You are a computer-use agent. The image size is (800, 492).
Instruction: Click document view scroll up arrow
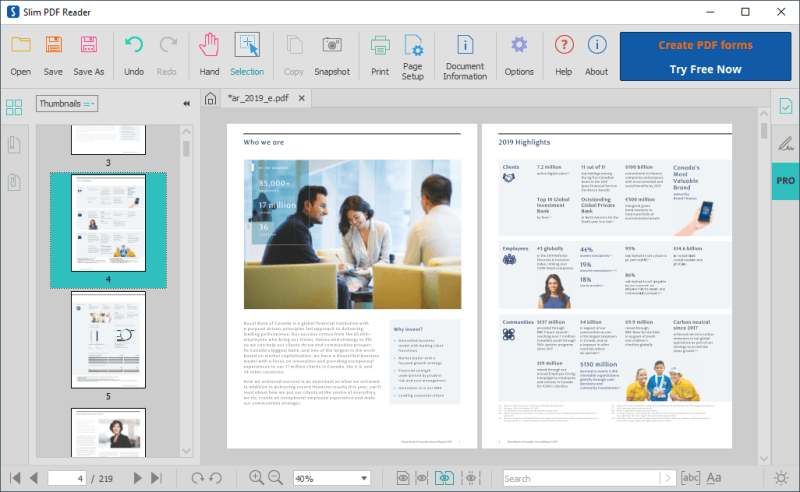(764, 113)
